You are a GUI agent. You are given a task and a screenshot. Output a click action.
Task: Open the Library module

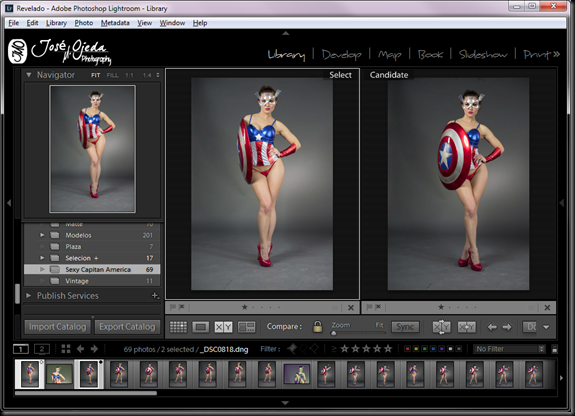[x=286, y=55]
